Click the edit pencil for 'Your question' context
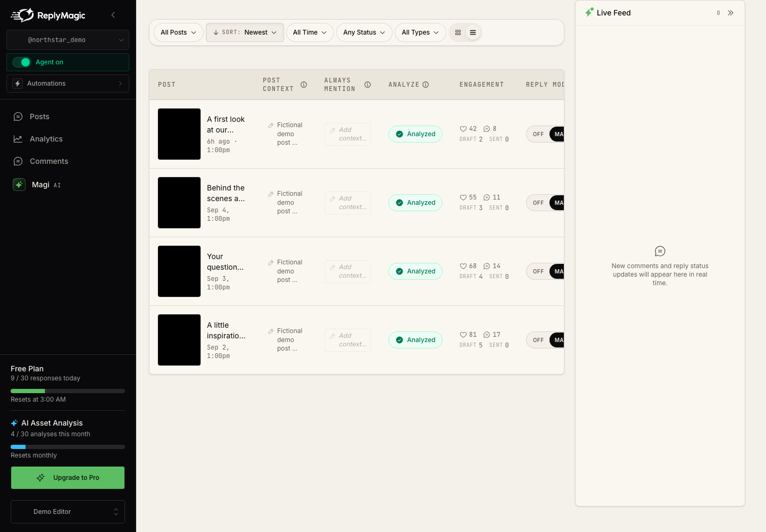The height and width of the screenshot is (532, 766). [271, 263]
